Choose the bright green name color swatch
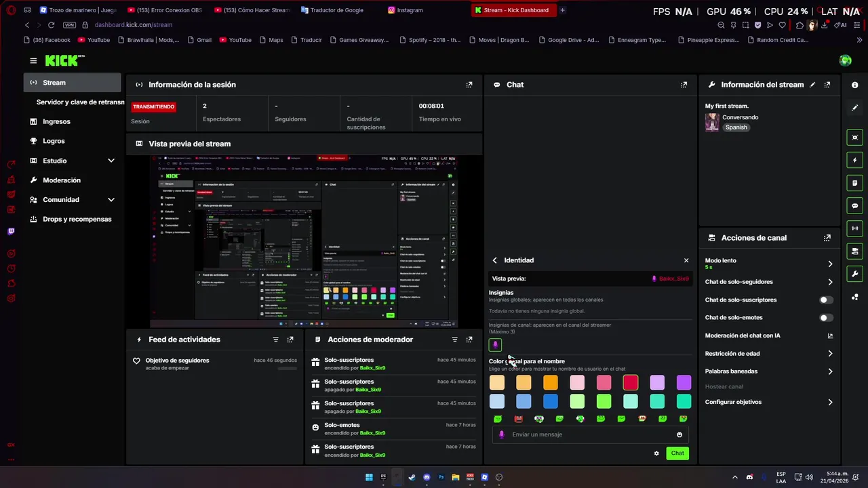The width and height of the screenshot is (868, 488). coord(604,402)
